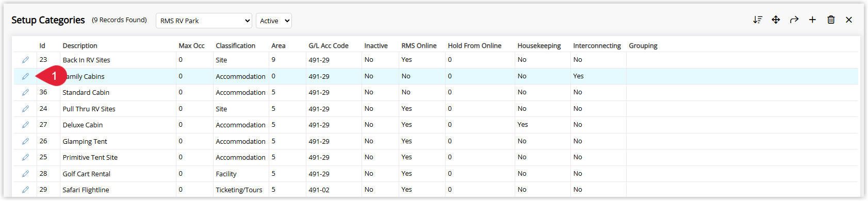Viewport: 868px width, 201px height.
Task: Edit the Golf Cart Rental pencil icon
Action: pyautogui.click(x=25, y=174)
